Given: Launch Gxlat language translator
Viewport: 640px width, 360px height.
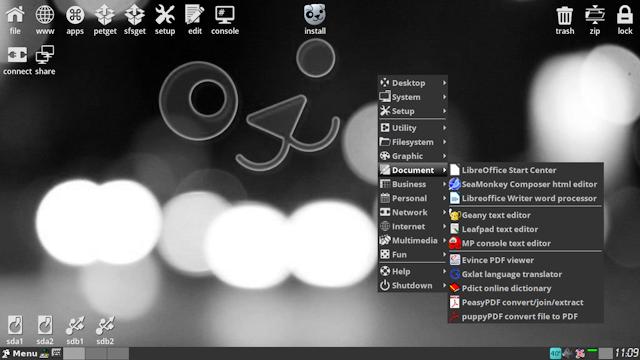Looking at the screenshot, I should 525,274.
